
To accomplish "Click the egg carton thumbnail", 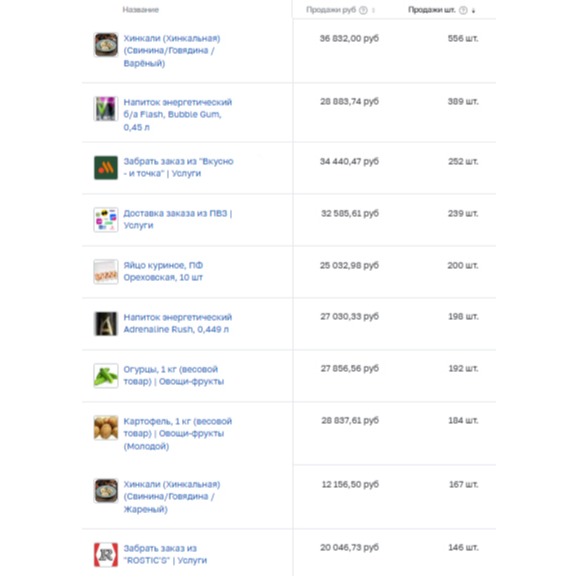I will [x=106, y=272].
